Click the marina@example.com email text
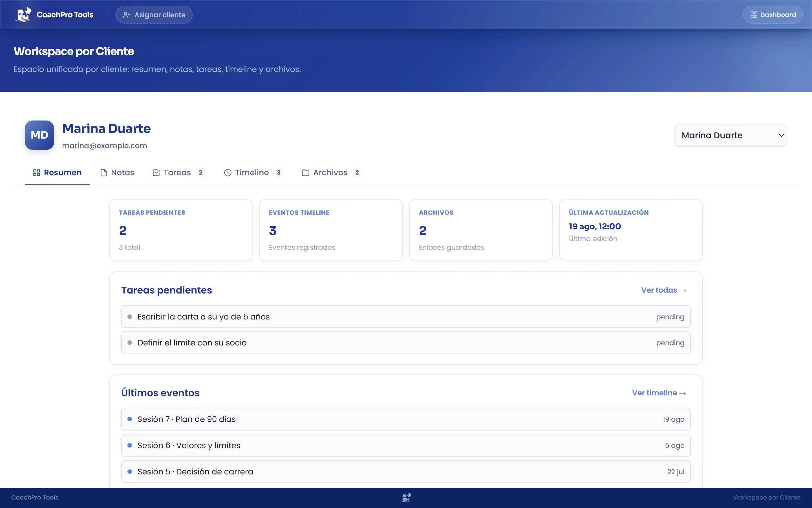 click(105, 145)
